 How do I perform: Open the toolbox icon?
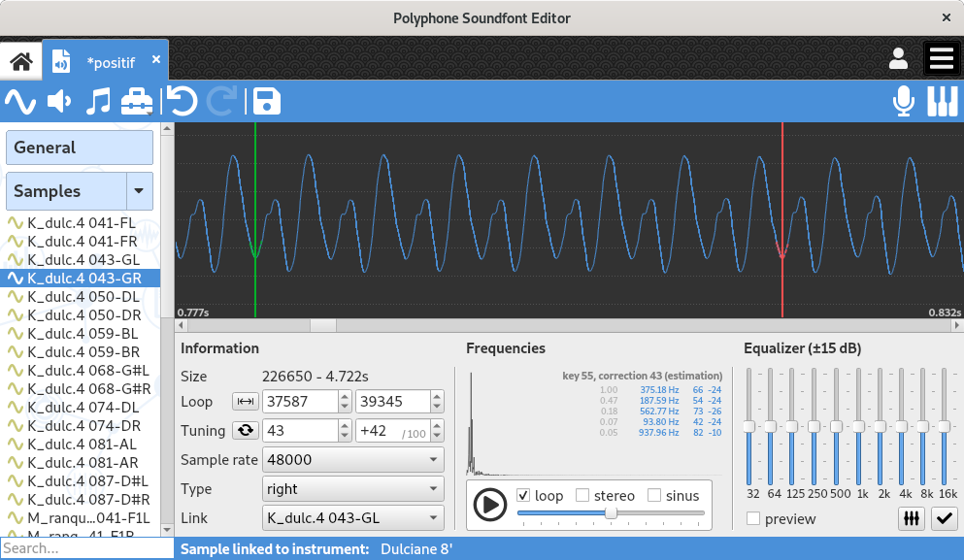(136, 101)
